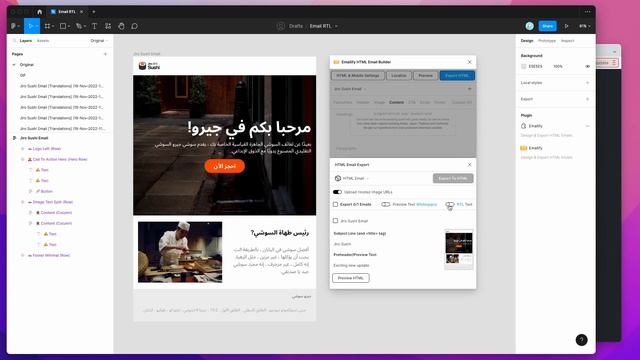Add a local style with plus icon
The height and width of the screenshot is (360, 640).
click(587, 83)
